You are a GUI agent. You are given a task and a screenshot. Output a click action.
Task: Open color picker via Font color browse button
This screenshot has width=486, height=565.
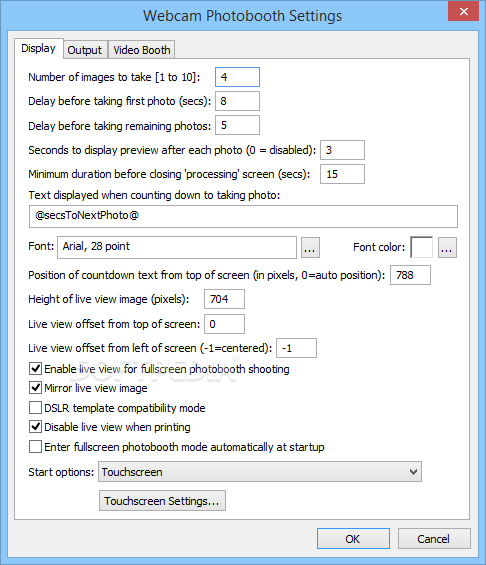(447, 248)
